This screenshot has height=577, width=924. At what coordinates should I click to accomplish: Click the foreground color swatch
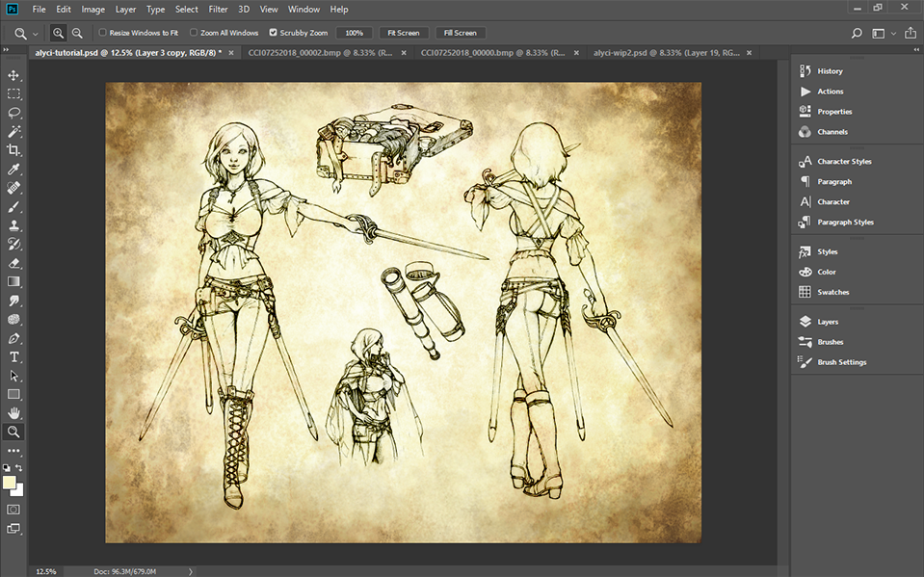(10, 482)
